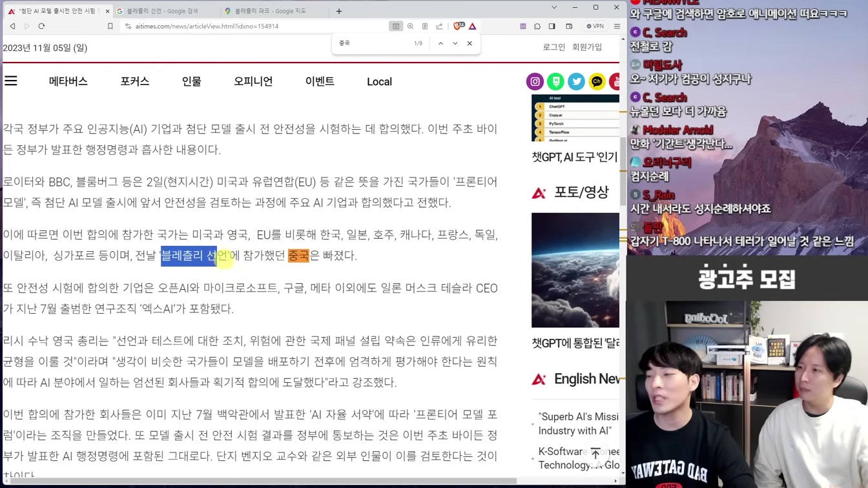Open the Earth-from-space photo thumbnail
Screen dimensions: 868x488
pos(575,270)
